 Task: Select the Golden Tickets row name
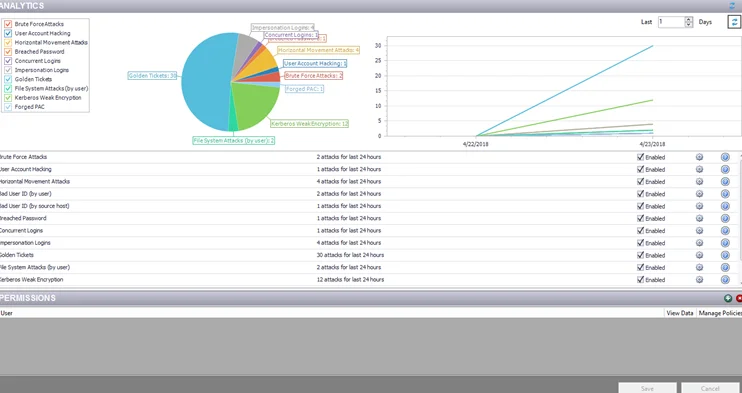(17, 255)
